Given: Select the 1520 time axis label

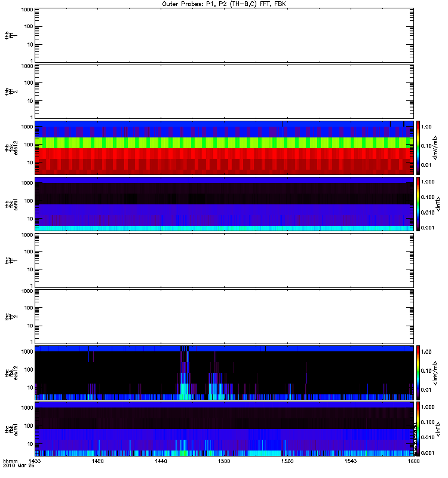Looking at the screenshot, I should 287,461.
